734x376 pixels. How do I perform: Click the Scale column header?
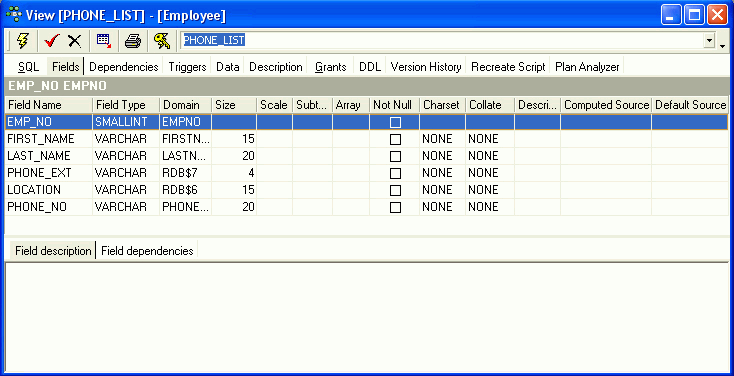pyautogui.click(x=274, y=105)
